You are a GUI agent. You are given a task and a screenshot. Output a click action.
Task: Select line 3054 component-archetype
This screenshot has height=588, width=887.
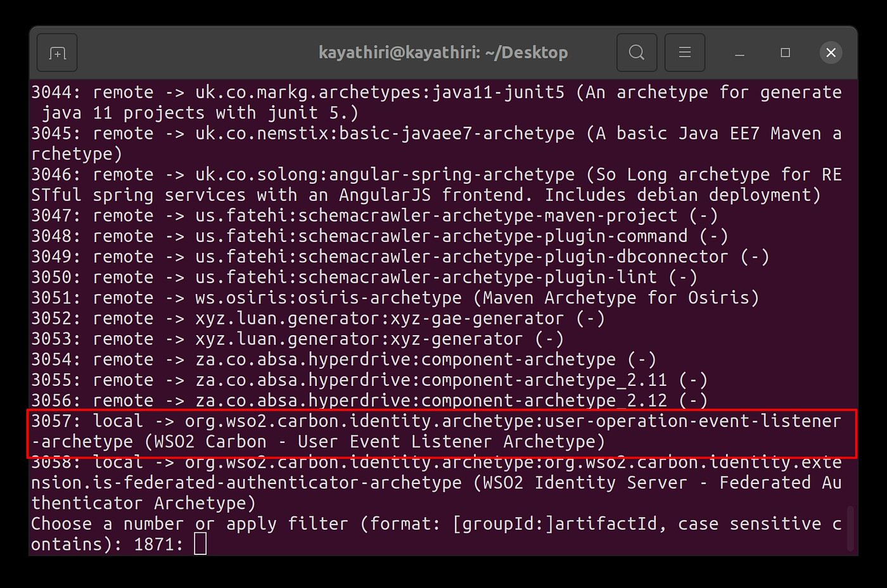(344, 360)
